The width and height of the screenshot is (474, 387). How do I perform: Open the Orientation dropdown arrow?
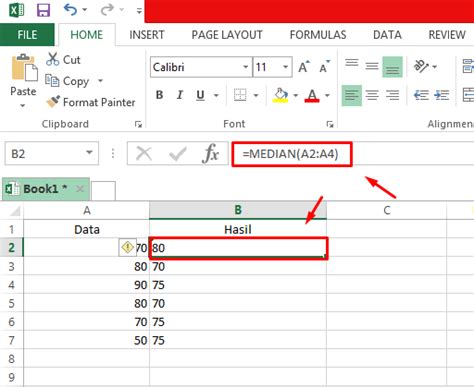pyautogui.click(x=435, y=67)
